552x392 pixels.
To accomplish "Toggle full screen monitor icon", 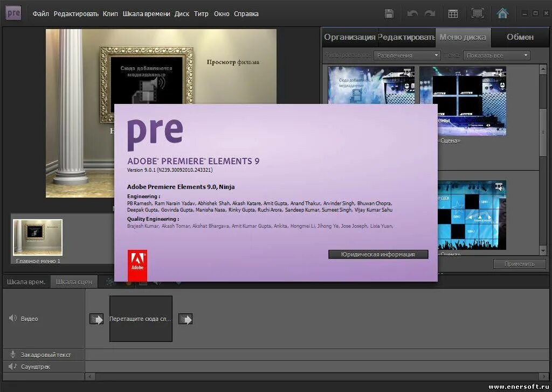I will (x=478, y=13).
